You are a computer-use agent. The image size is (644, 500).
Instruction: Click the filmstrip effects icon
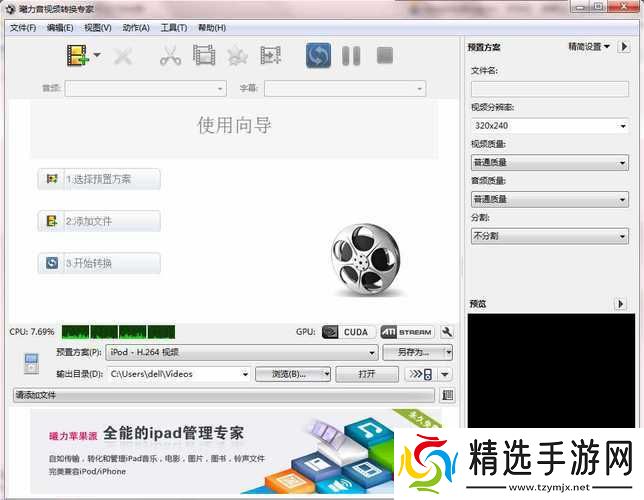point(204,55)
